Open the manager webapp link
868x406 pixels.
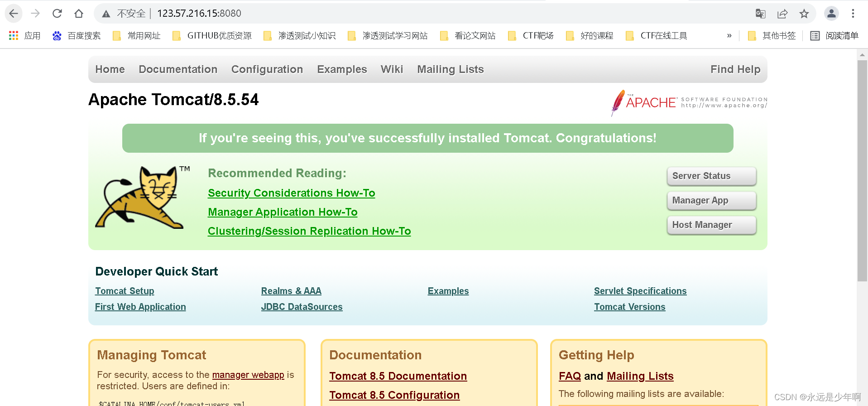point(248,375)
